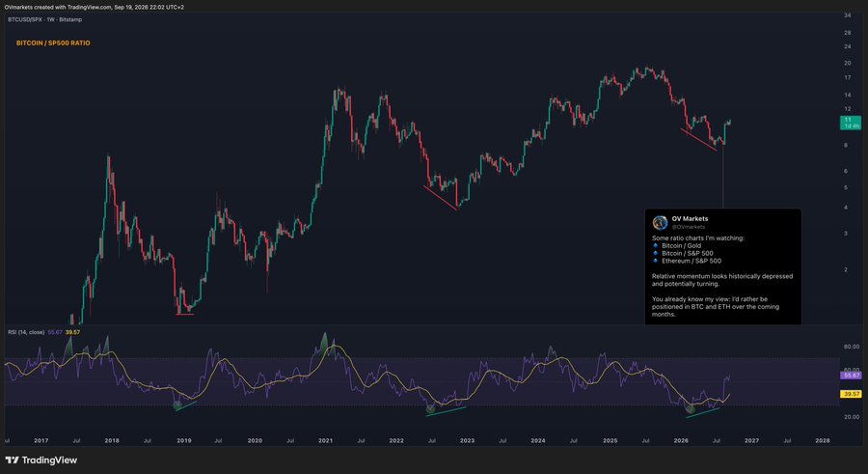The width and height of the screenshot is (868, 474).
Task: Click price axis label 24
Action: (848, 46)
